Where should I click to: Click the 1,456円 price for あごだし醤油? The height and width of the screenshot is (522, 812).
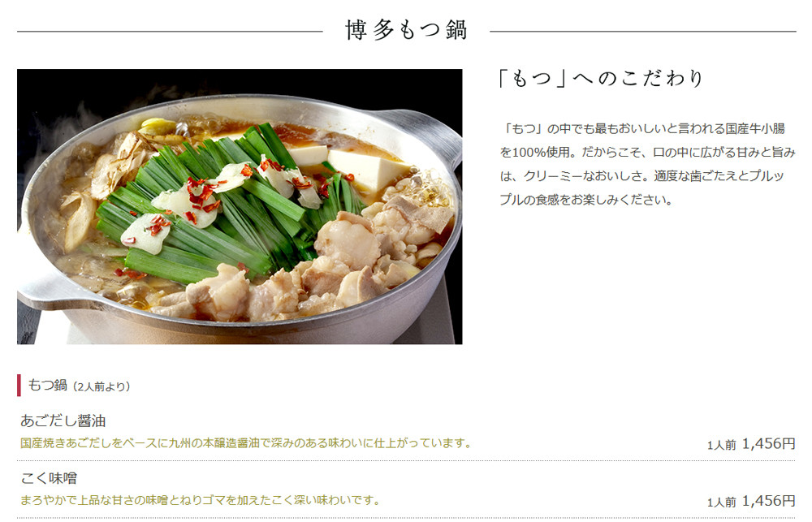(x=768, y=444)
